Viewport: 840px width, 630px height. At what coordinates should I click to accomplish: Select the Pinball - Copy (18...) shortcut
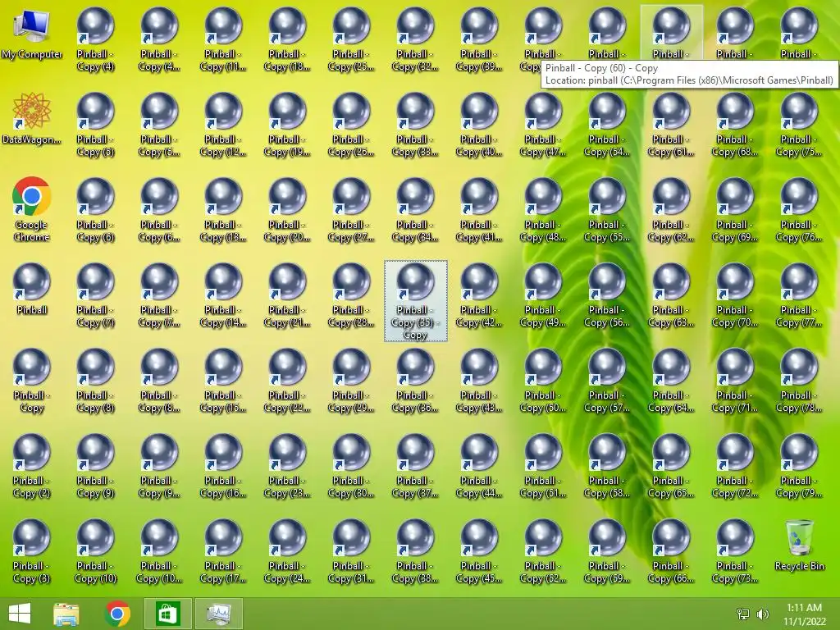click(x=287, y=39)
